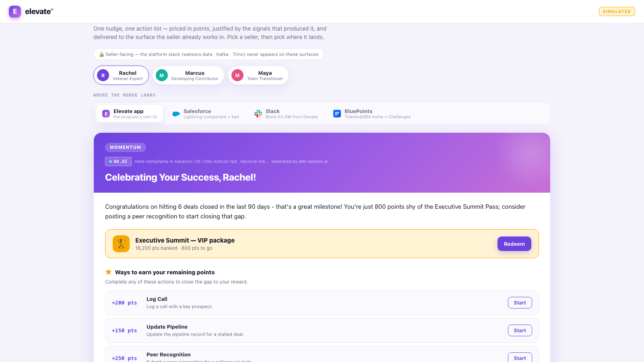Click 'Celebrating Your Success, Rachel!' heading
The height and width of the screenshot is (362, 644).
click(x=180, y=177)
